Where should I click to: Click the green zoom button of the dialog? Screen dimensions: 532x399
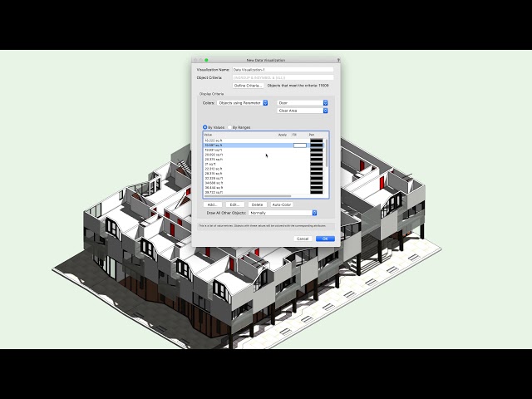click(x=206, y=60)
